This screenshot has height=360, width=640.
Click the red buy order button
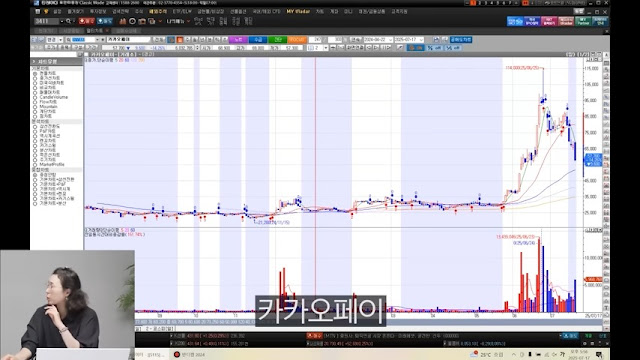[x=87, y=21]
